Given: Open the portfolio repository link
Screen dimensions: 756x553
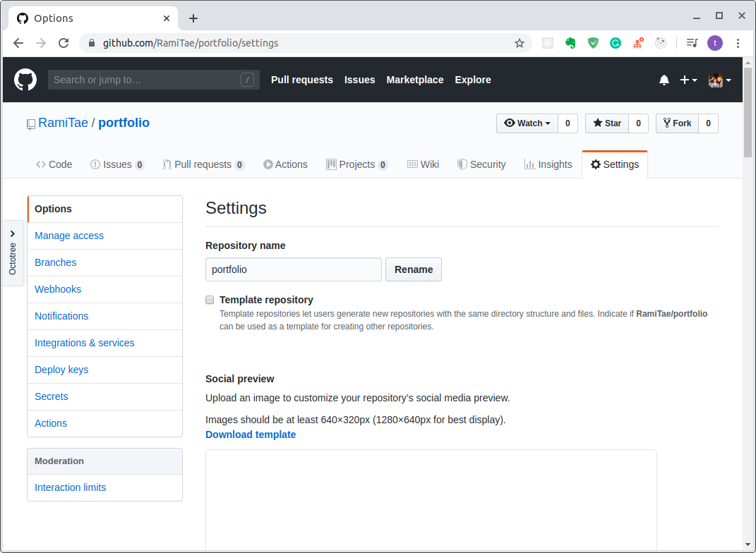Looking at the screenshot, I should [x=124, y=123].
